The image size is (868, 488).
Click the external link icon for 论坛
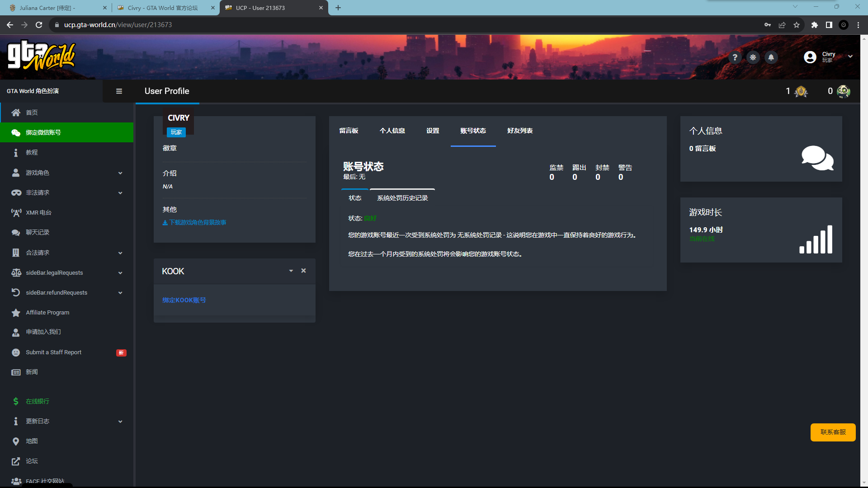pos(16,461)
